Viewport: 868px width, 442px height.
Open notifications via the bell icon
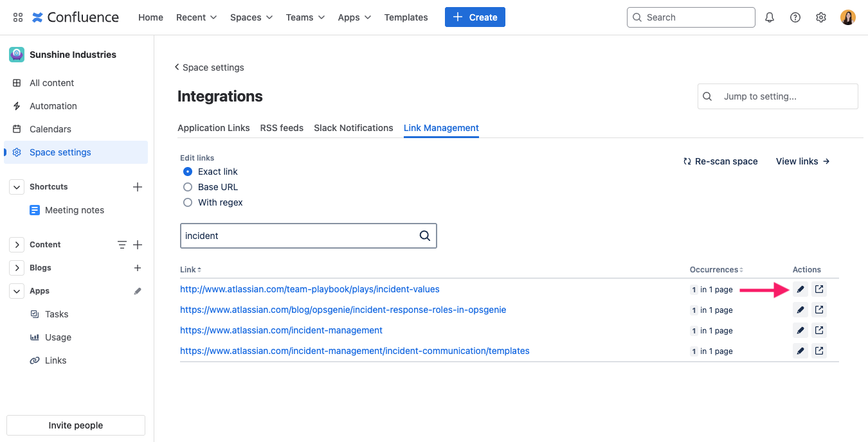769,17
